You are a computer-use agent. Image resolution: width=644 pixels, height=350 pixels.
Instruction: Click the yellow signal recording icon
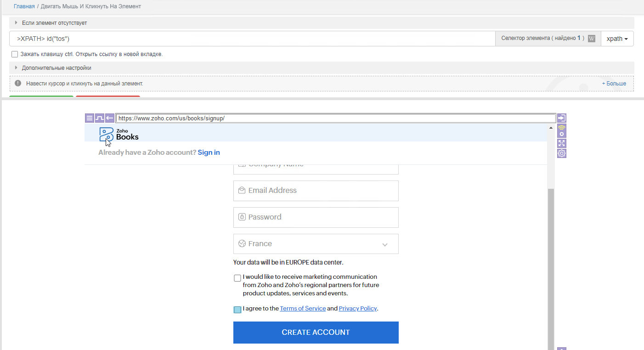coord(561,130)
